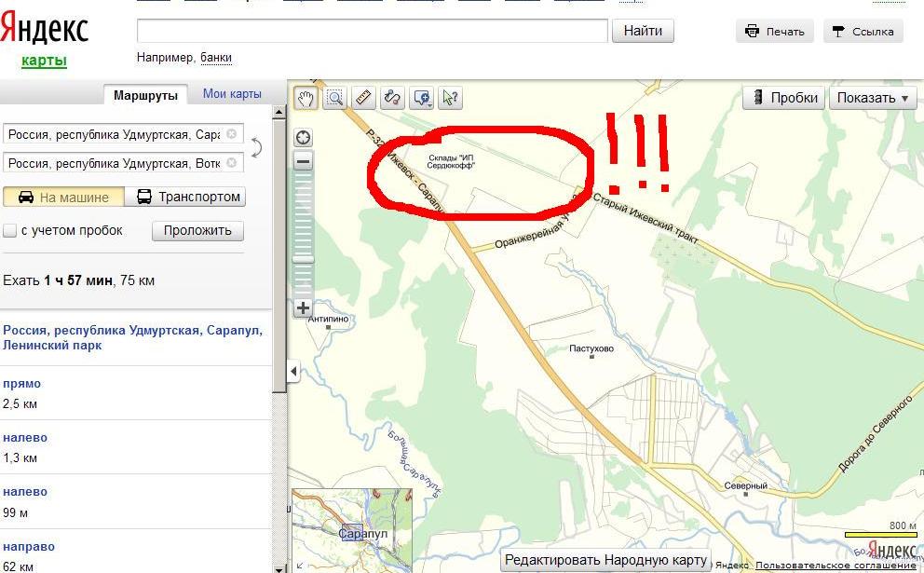Screen dimensions: 924x573
Task: Select the ruler distance measuring tool
Action: click(363, 97)
